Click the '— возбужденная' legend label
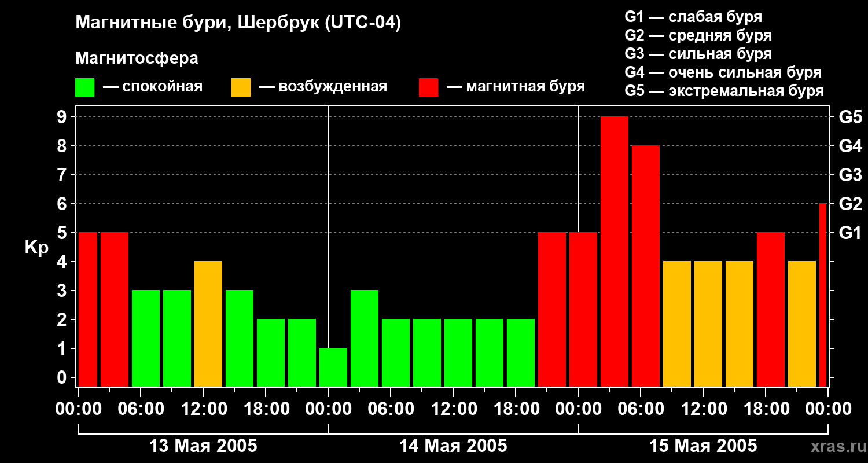 pos(323,87)
